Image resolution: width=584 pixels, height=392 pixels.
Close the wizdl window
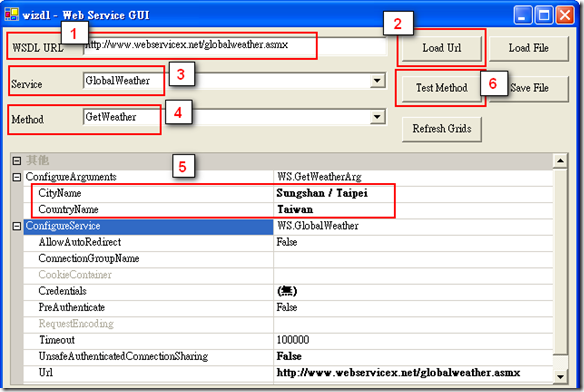point(565,15)
